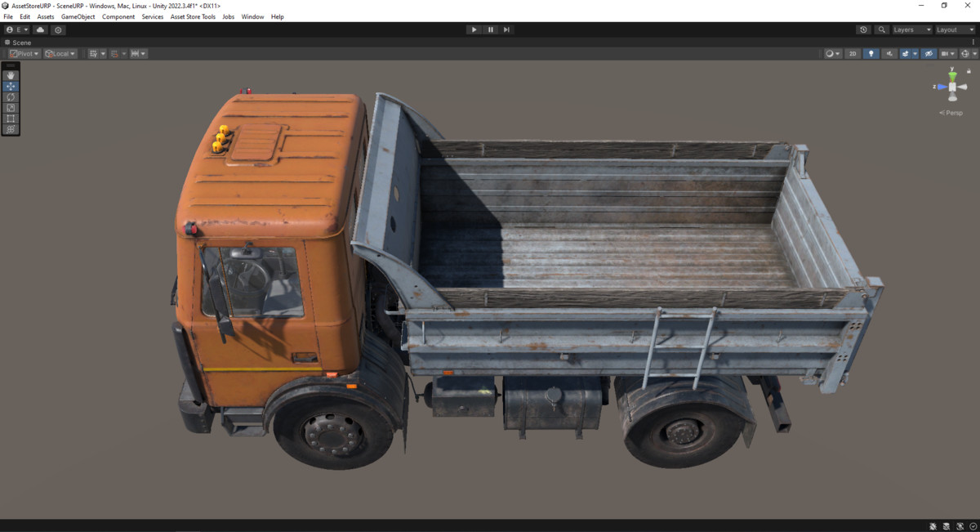Mute scene view audio
The image size is (980, 532).
click(889, 53)
